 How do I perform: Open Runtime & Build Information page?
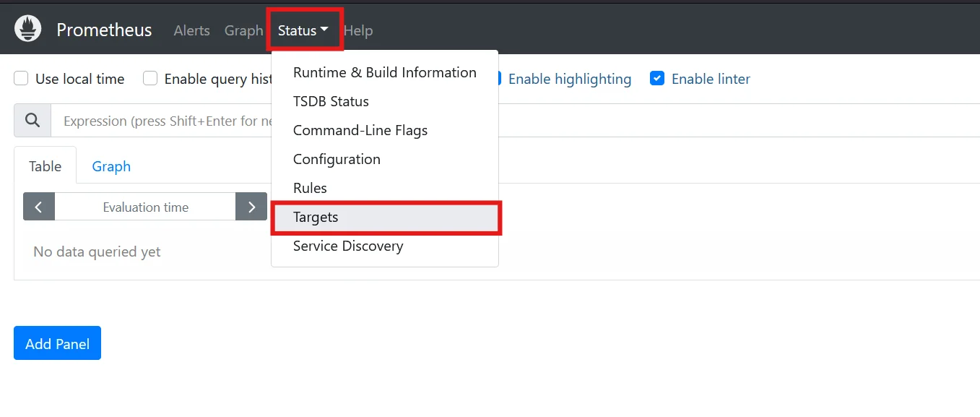point(385,72)
